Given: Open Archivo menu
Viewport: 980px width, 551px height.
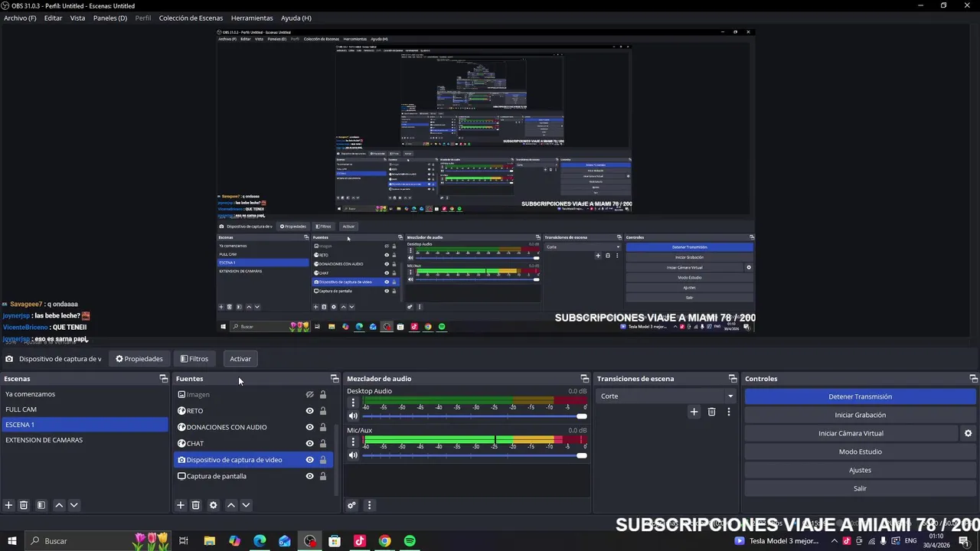Looking at the screenshot, I should [20, 18].
